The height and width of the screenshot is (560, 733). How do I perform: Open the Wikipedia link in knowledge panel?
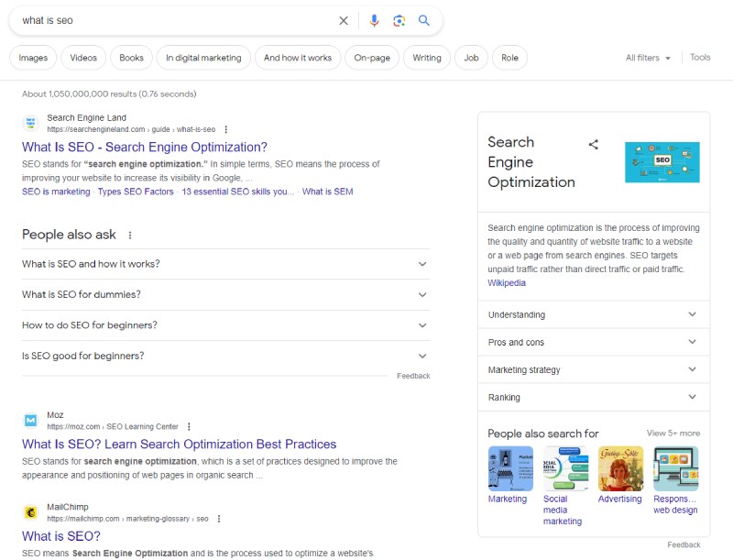507,283
